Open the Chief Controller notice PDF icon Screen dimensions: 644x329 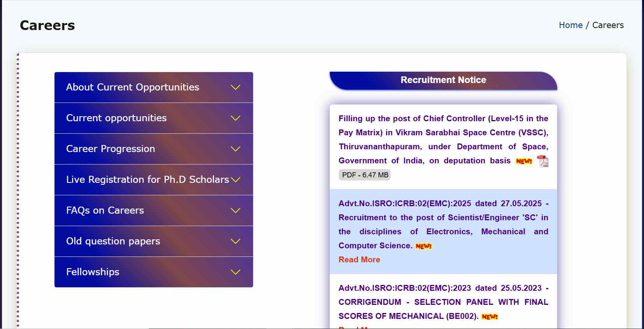(542, 161)
